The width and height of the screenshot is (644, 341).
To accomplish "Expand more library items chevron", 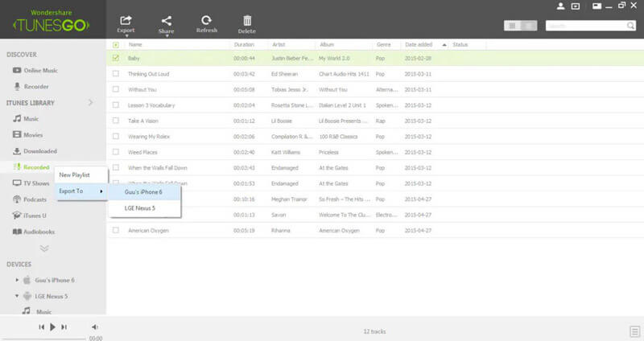I will click(x=44, y=249).
